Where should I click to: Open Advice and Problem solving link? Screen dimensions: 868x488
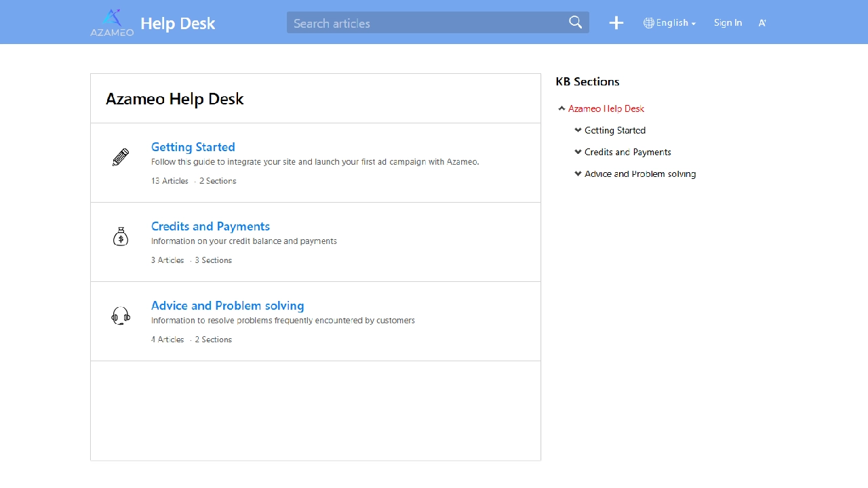[227, 306]
